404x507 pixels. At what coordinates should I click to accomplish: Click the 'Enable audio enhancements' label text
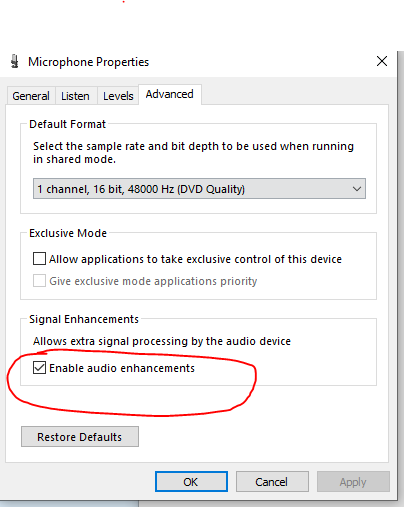[122, 368]
